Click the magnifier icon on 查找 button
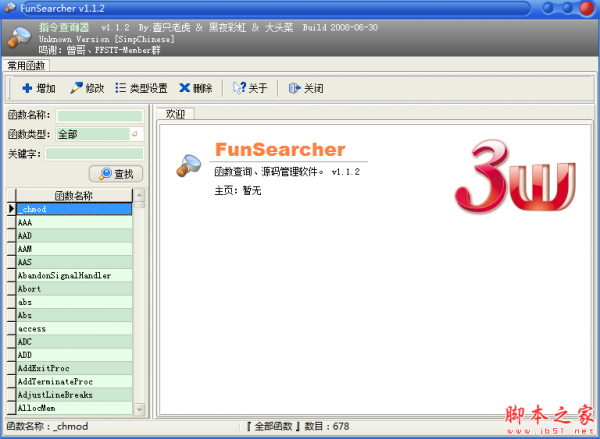Screen dimensions: 600x439 coord(105,174)
